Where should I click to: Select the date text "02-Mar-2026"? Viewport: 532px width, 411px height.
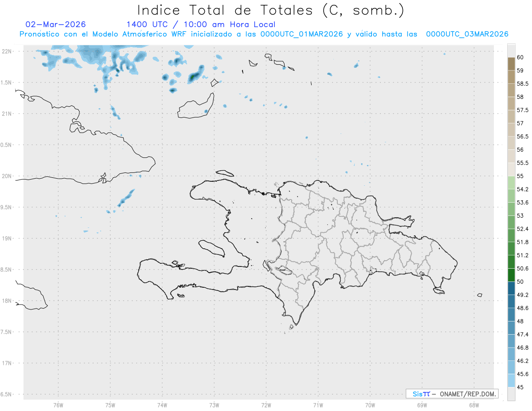pos(56,24)
